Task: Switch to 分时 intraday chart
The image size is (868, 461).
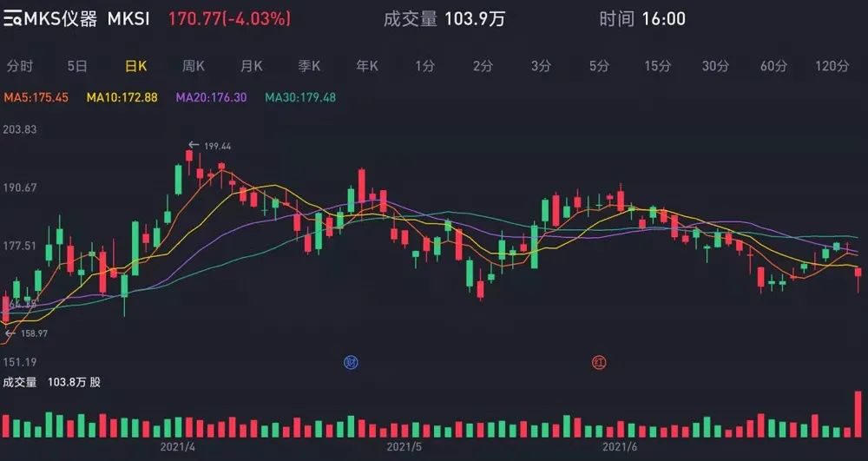Action: [20, 67]
